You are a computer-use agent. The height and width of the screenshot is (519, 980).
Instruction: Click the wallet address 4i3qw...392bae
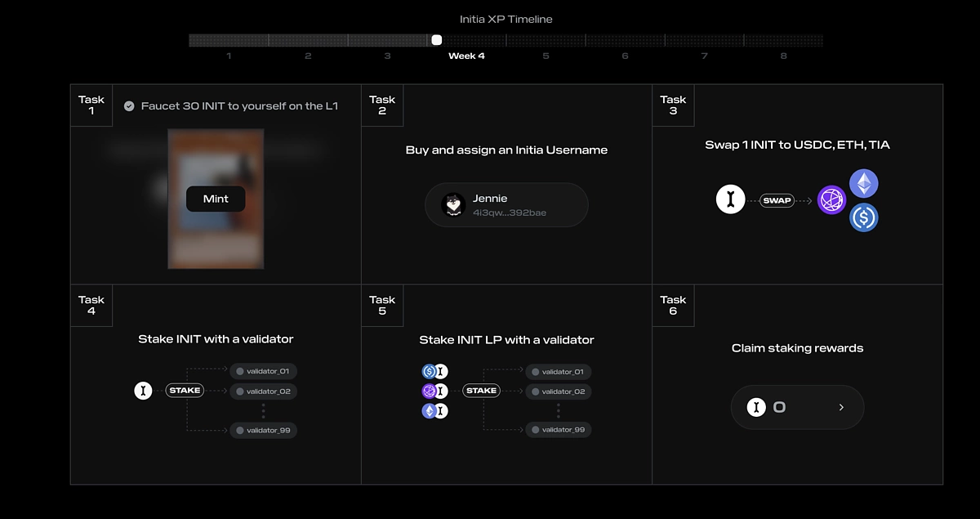(x=510, y=213)
